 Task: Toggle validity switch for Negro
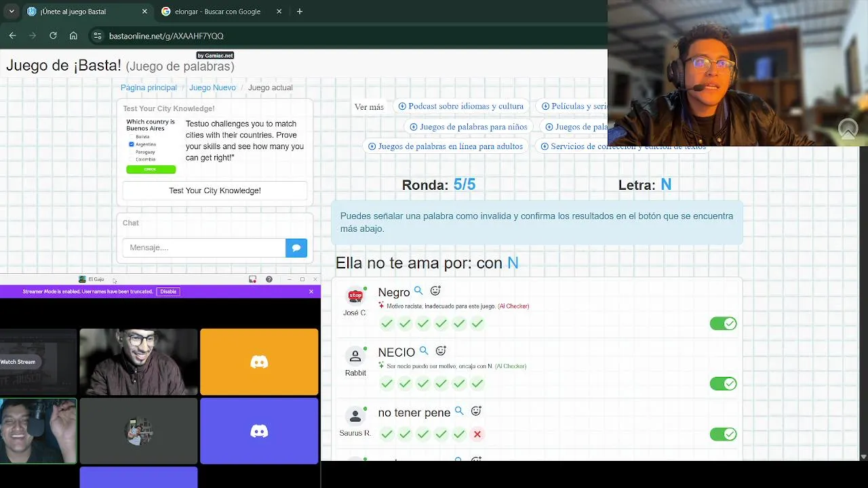[x=723, y=324]
